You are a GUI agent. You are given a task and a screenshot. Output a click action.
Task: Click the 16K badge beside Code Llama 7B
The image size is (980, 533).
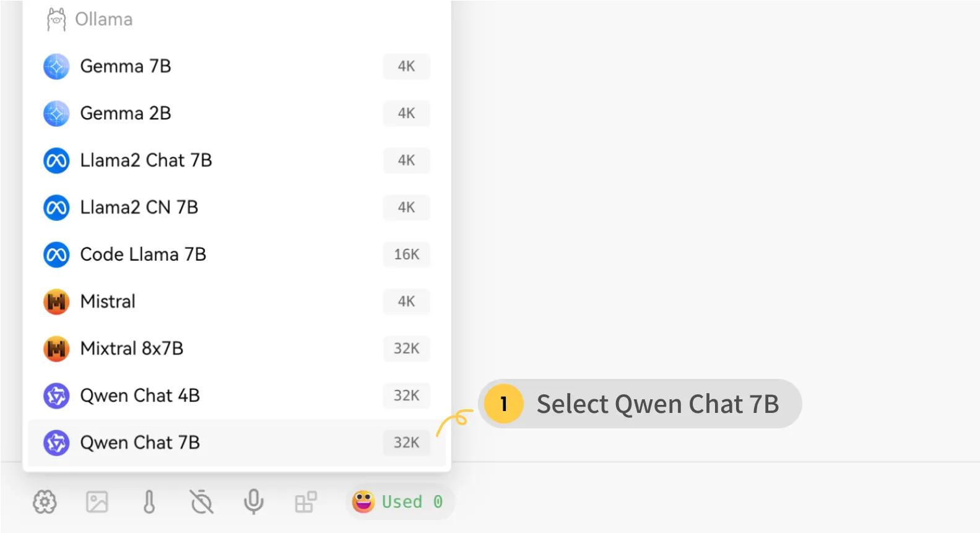406,254
